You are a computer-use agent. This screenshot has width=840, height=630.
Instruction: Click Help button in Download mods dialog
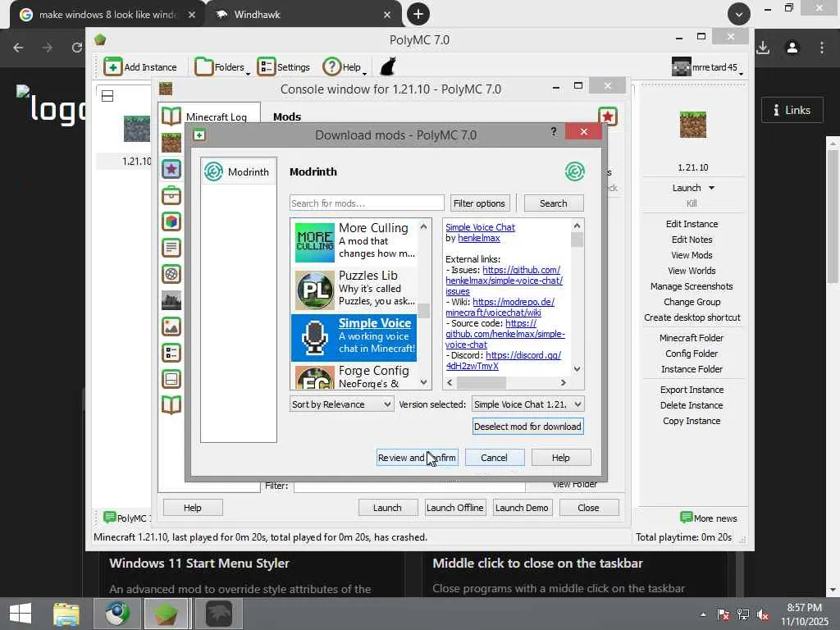coord(561,458)
